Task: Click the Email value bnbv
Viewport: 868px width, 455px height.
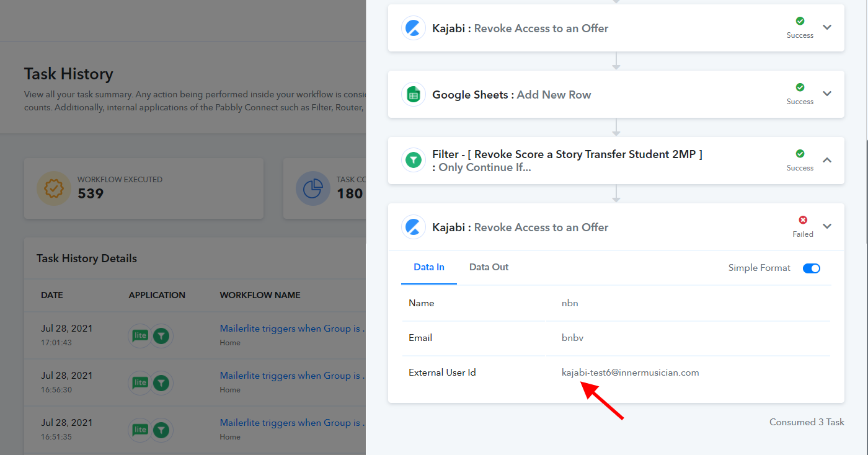Action: coord(573,338)
